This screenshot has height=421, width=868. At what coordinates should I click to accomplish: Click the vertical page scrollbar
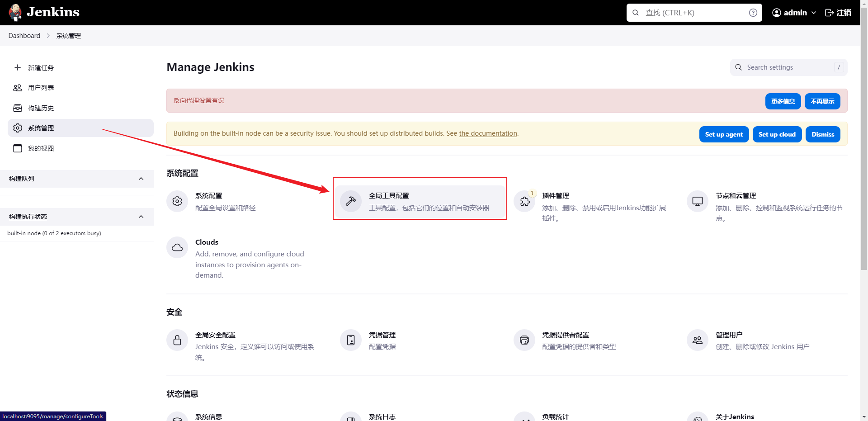[x=864, y=138]
